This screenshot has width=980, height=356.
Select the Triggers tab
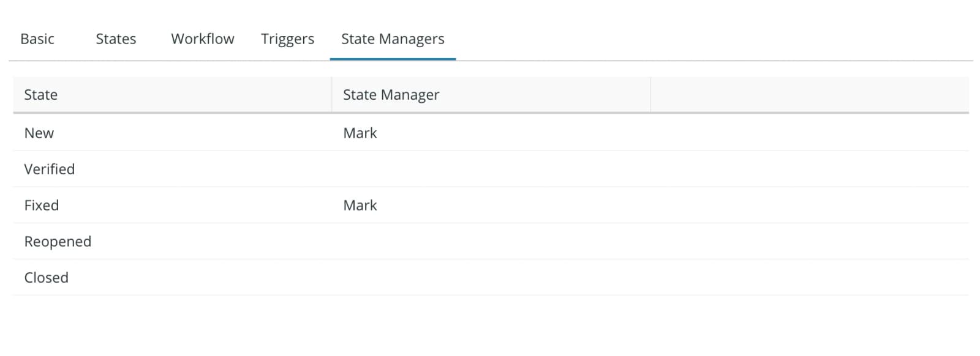click(287, 39)
